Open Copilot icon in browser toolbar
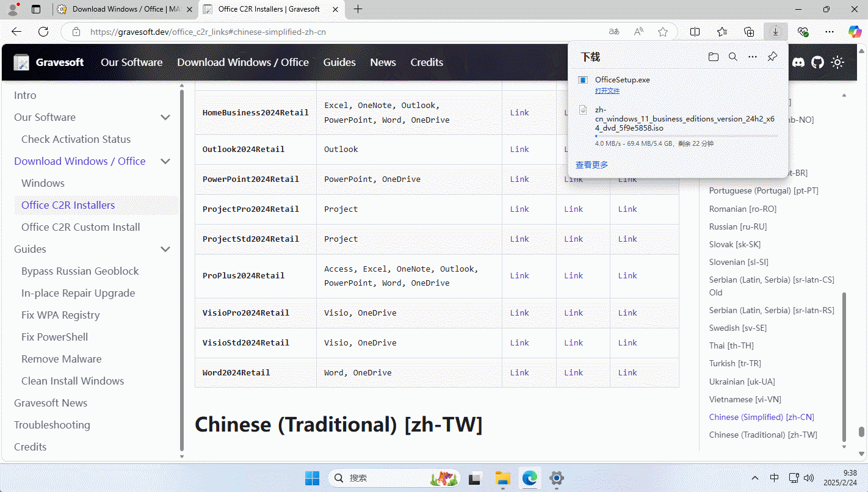The width and height of the screenshot is (868, 492). [855, 32]
